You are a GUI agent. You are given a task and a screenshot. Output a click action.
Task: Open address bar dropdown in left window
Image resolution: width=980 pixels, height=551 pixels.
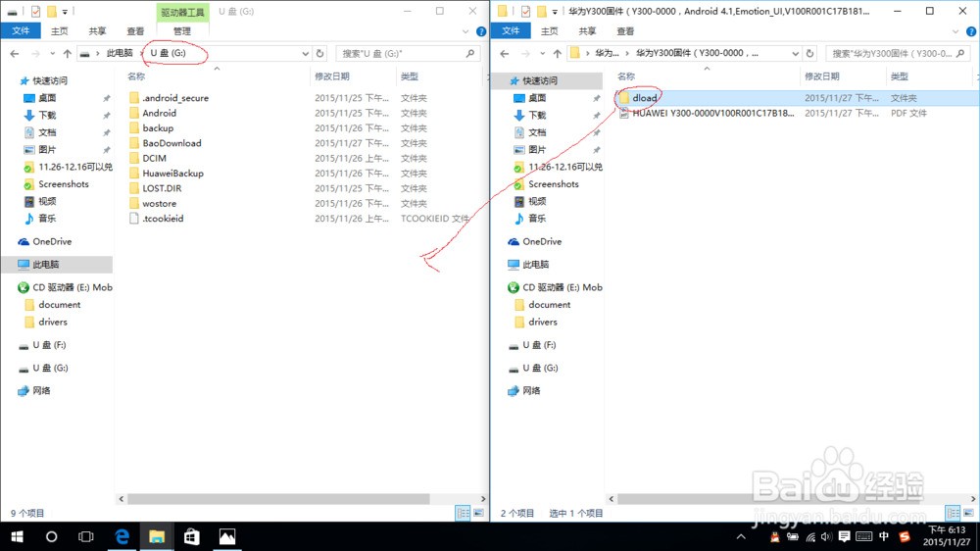tap(305, 54)
